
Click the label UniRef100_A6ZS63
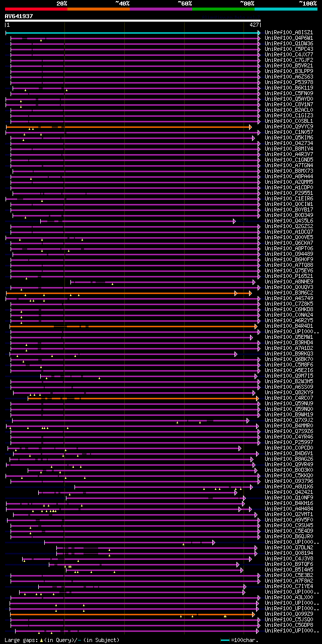coord(289,77)
